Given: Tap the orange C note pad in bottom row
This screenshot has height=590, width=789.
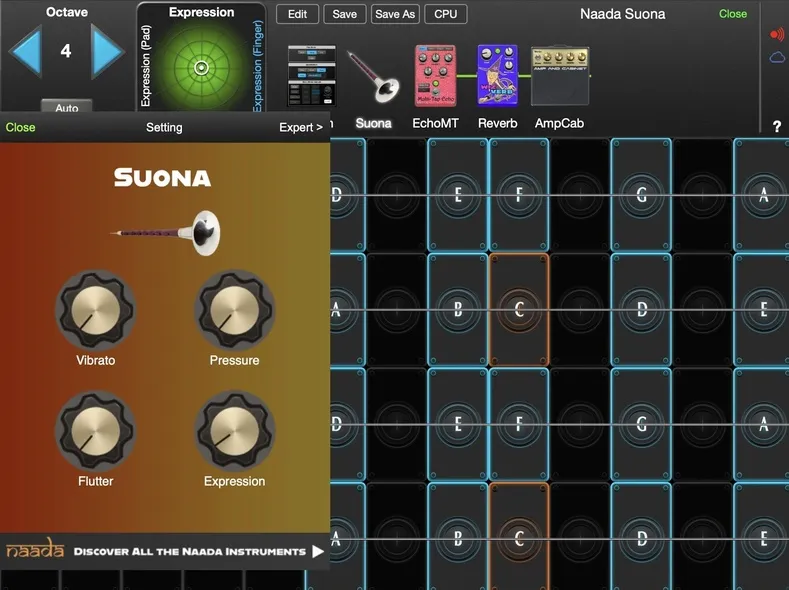Looking at the screenshot, I should pyautogui.click(x=519, y=537).
